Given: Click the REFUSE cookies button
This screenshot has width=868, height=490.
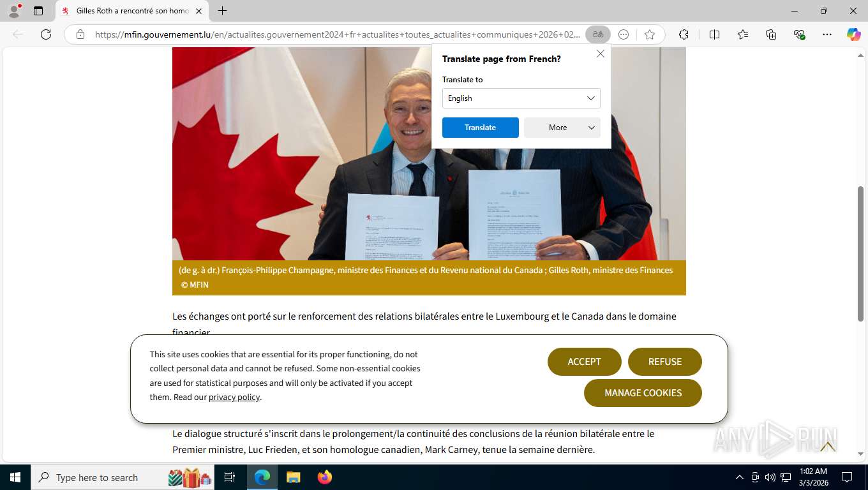Looking at the screenshot, I should point(664,362).
